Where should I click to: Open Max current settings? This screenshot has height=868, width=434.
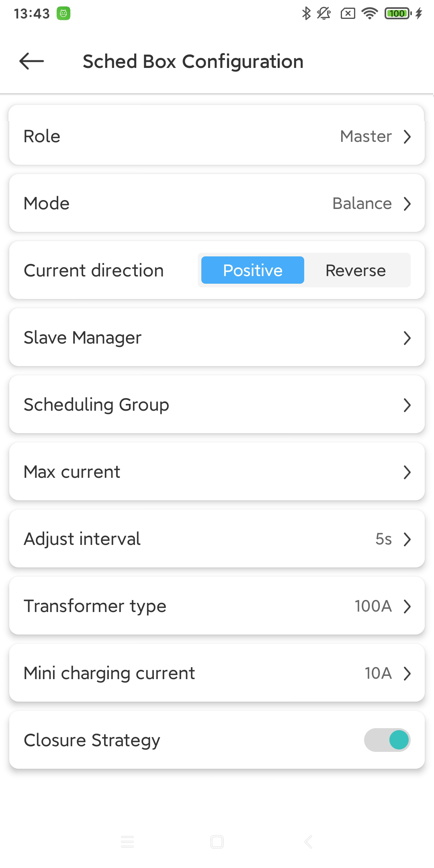(x=217, y=472)
